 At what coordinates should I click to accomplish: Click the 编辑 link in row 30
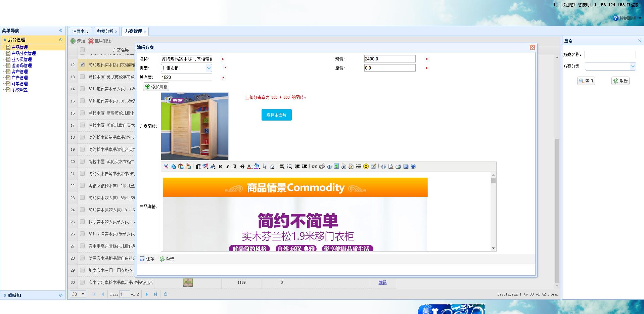382,282
